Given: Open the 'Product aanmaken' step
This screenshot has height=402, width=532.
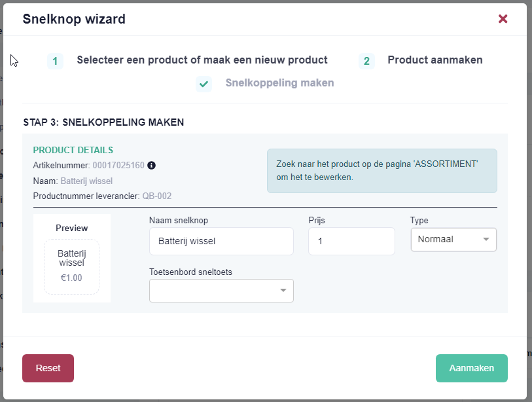Looking at the screenshot, I should point(435,60).
